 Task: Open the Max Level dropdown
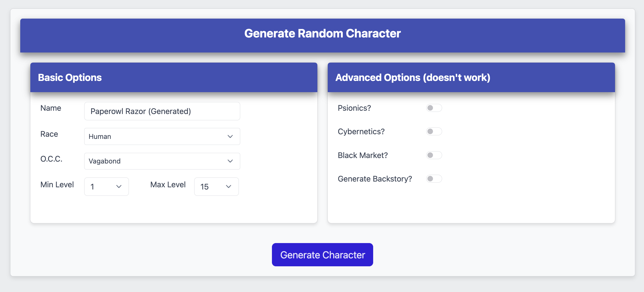[216, 186]
